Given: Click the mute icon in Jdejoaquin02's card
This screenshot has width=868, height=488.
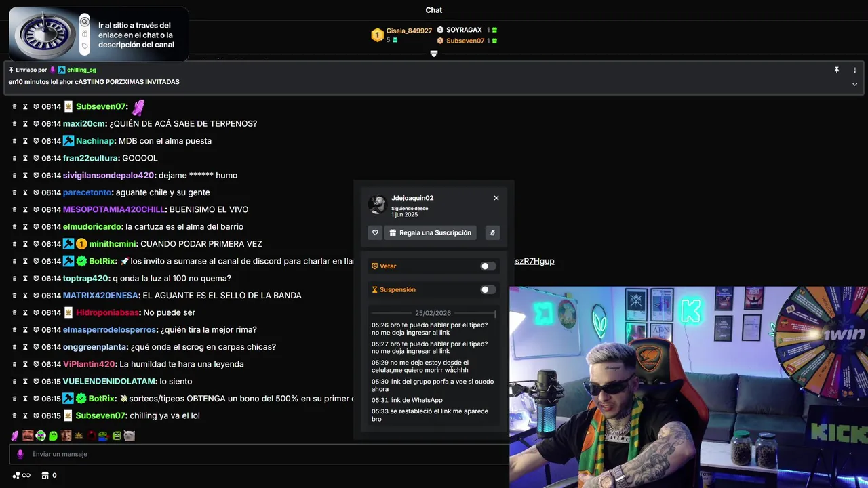Looking at the screenshot, I should 492,232.
